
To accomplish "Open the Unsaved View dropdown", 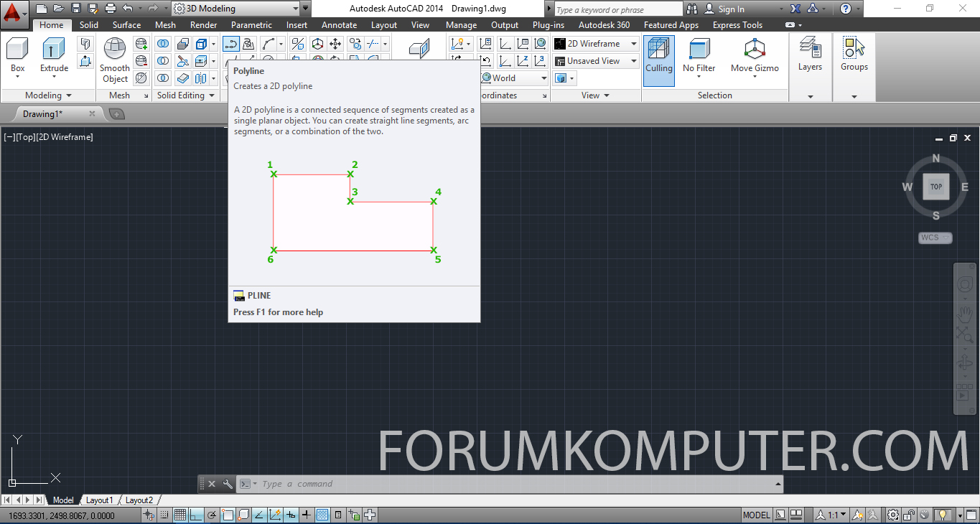I will click(596, 61).
